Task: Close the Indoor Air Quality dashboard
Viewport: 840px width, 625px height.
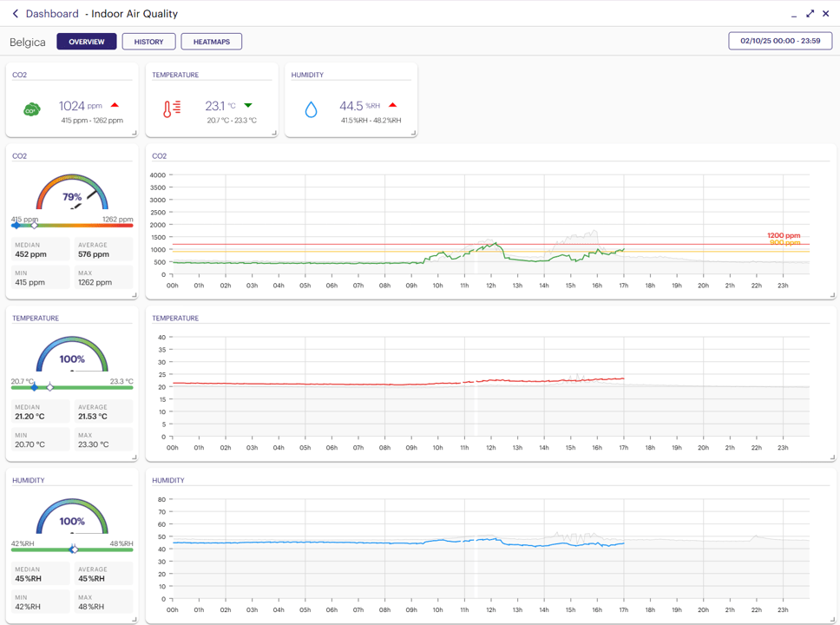Action: (826, 14)
